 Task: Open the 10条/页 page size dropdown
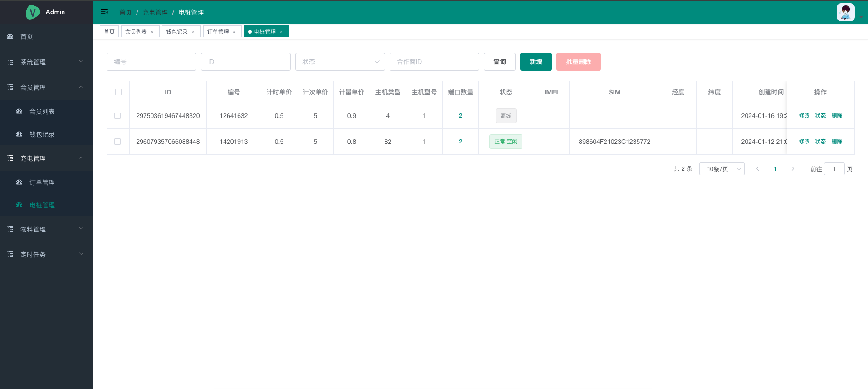pyautogui.click(x=722, y=169)
